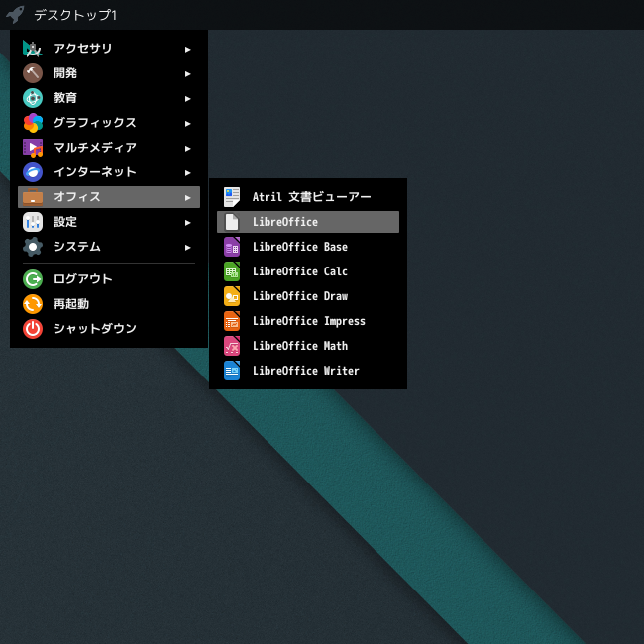
Task: Expand the 教育 submenu arrow
Action: pyautogui.click(x=187, y=98)
